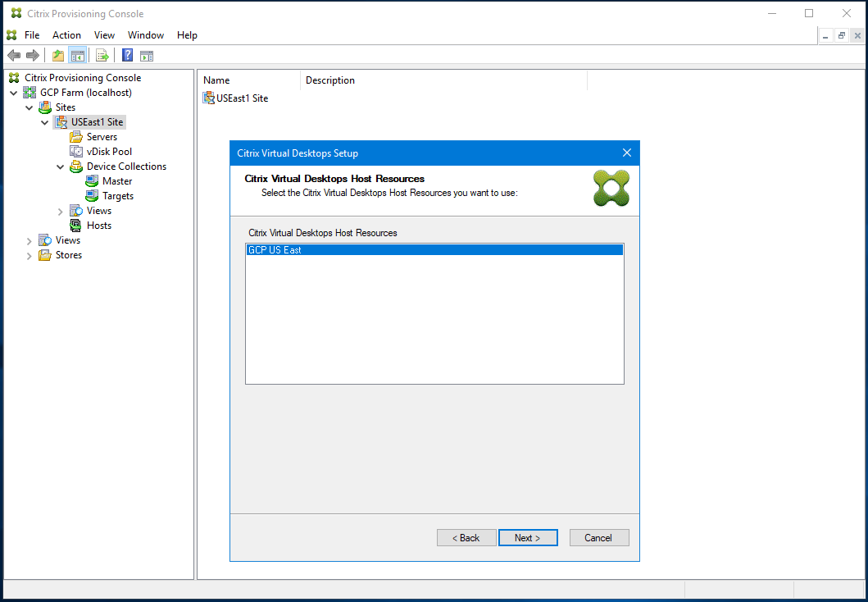868x602 pixels.
Task: Click the Cancel button in the wizard
Action: click(x=599, y=537)
